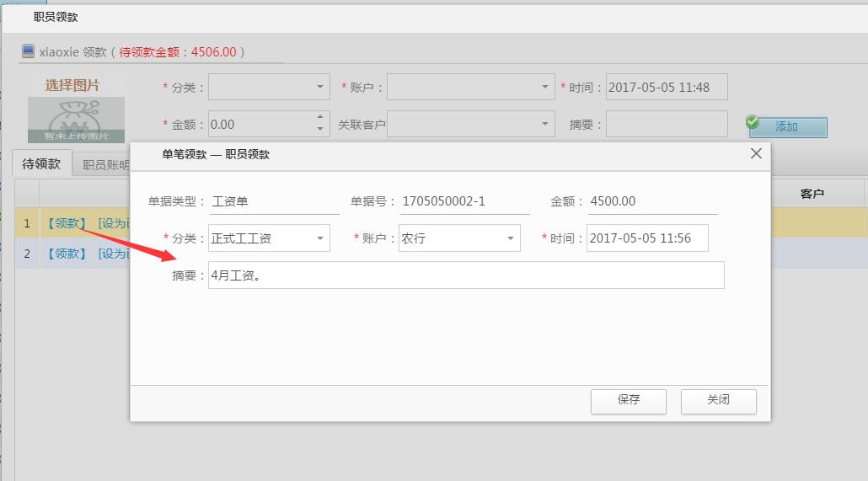
Task: Decrease 金额 with the down arrow
Action: point(320,129)
